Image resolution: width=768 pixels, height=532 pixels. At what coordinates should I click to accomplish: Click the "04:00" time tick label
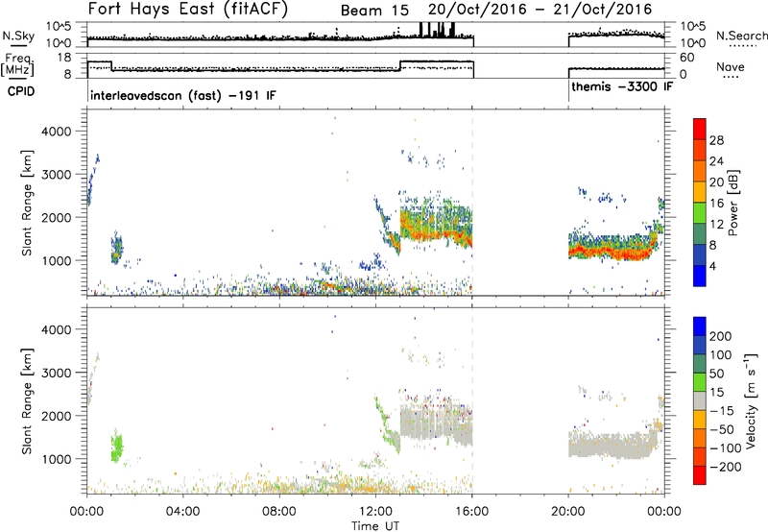pos(182,512)
